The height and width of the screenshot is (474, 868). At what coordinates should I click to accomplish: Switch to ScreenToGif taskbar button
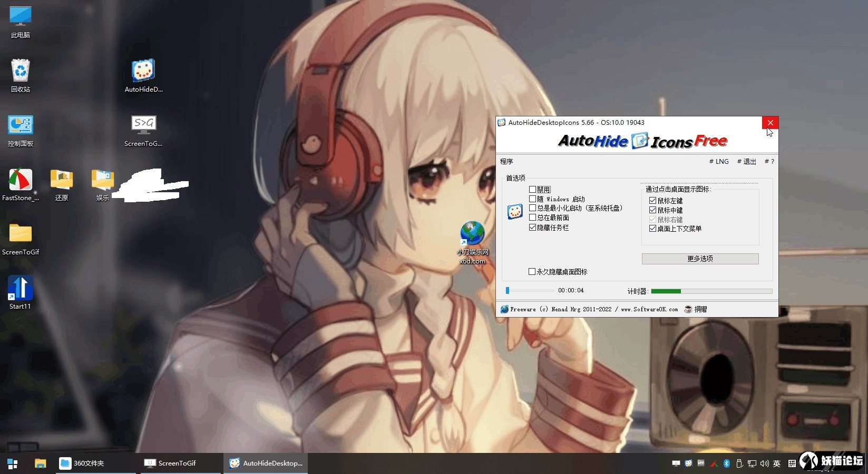(181, 463)
